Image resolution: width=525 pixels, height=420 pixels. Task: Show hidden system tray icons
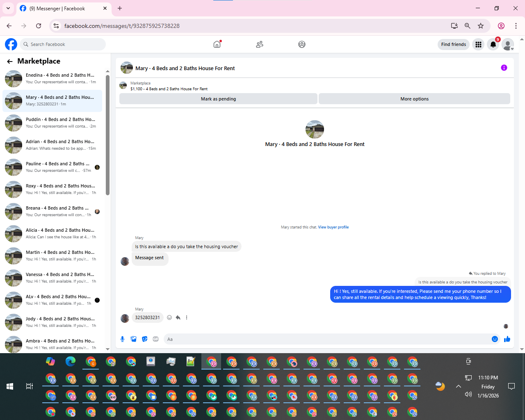coord(459,386)
